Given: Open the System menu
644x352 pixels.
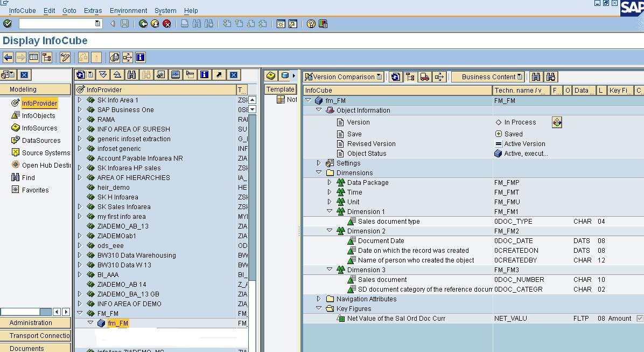Looking at the screenshot, I should (165, 11).
